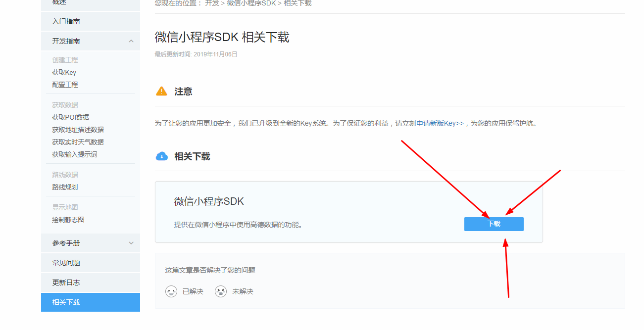Click the card description 提供在微信小程序中使用高德数据的功能
This screenshot has height=330, width=644.
(238, 225)
